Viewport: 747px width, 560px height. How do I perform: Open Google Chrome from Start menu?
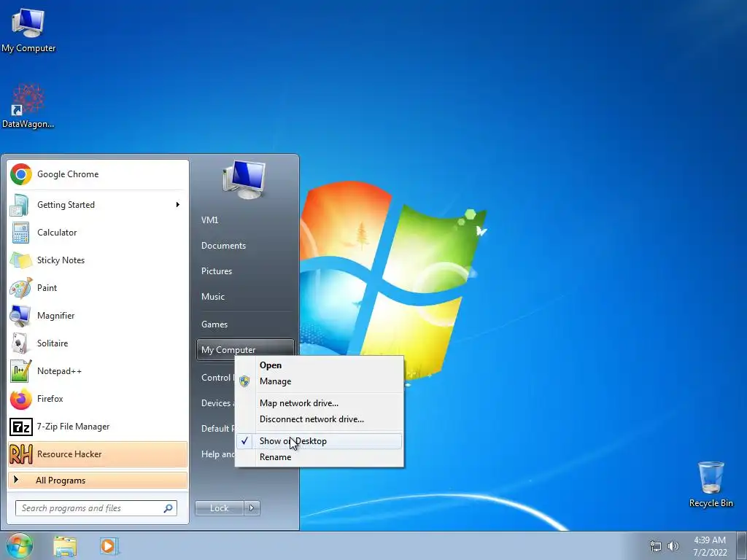click(98, 174)
